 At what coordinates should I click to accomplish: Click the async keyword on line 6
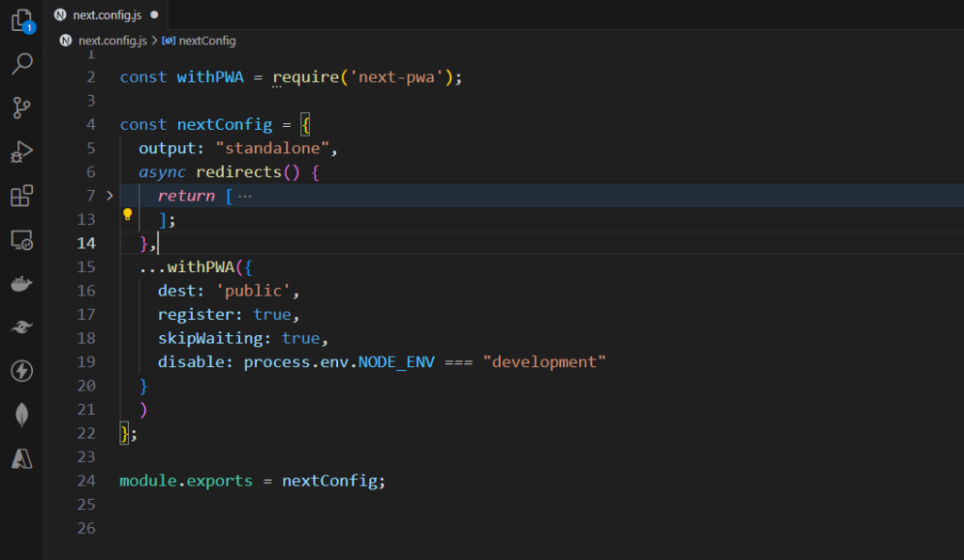[x=162, y=173]
